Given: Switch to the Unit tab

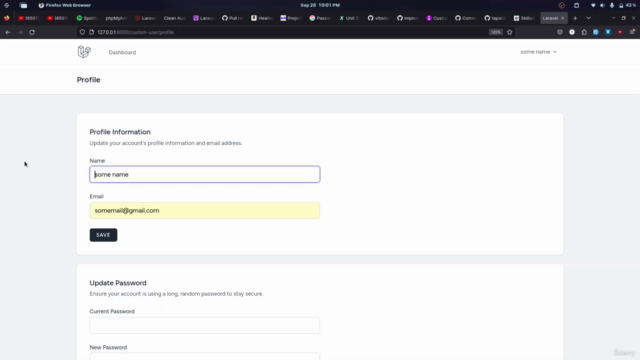Looking at the screenshot, I should [349, 18].
